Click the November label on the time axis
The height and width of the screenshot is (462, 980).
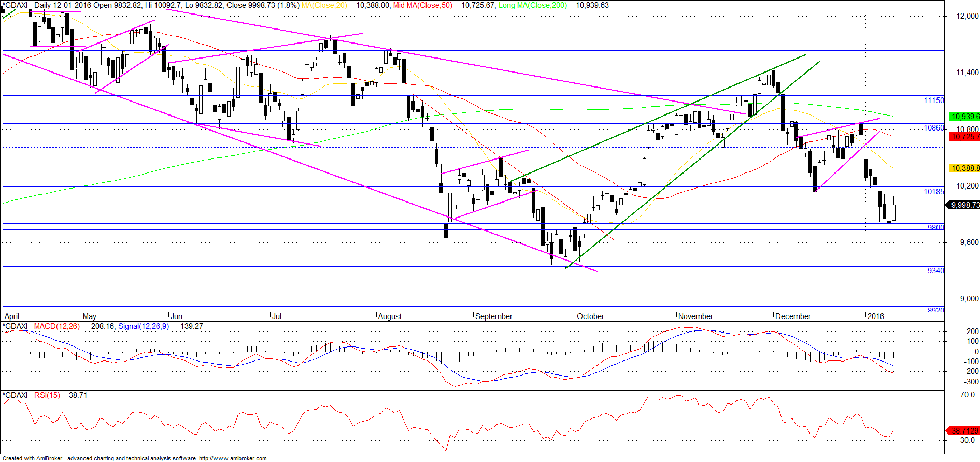pyautogui.click(x=696, y=316)
